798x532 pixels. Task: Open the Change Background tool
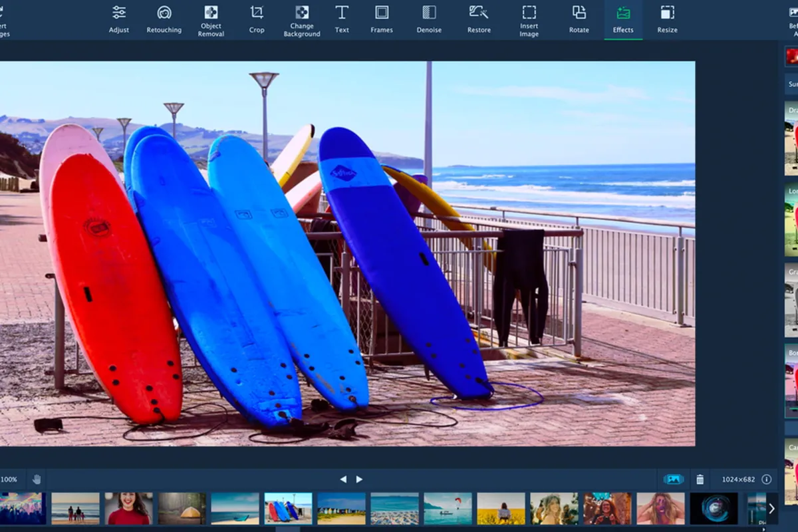302,20
